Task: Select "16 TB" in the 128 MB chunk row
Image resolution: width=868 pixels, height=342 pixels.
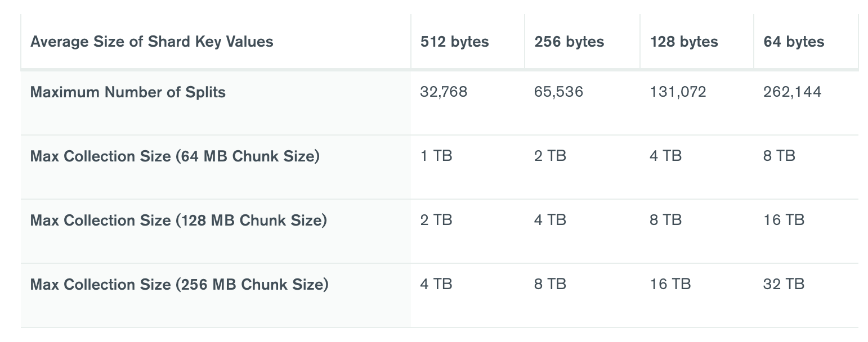Action: click(784, 220)
